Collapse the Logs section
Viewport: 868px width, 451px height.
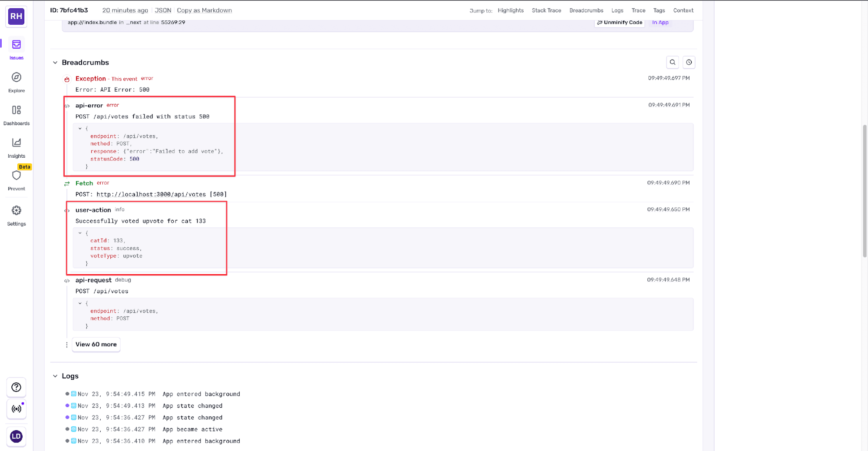click(55, 376)
